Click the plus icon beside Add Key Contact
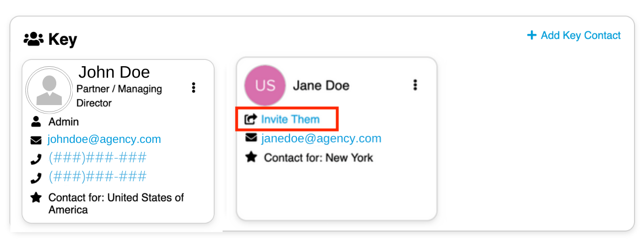Viewport: 644px width, 243px height. click(x=532, y=35)
